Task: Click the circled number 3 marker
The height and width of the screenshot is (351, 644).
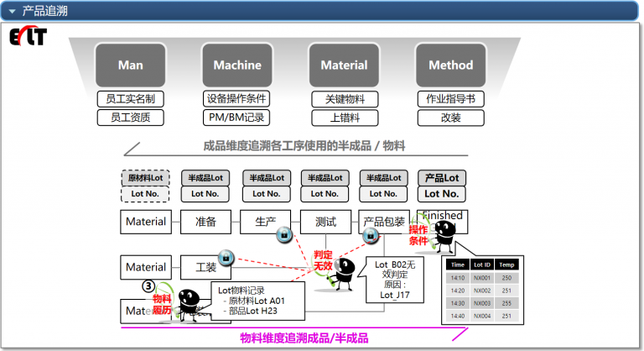Action: pos(149,286)
